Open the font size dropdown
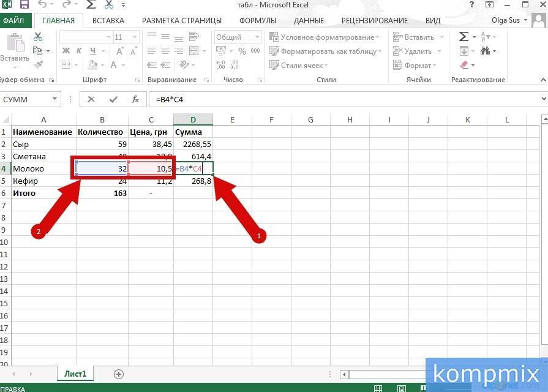Image resolution: width=548 pixels, height=392 pixels. coord(134,37)
